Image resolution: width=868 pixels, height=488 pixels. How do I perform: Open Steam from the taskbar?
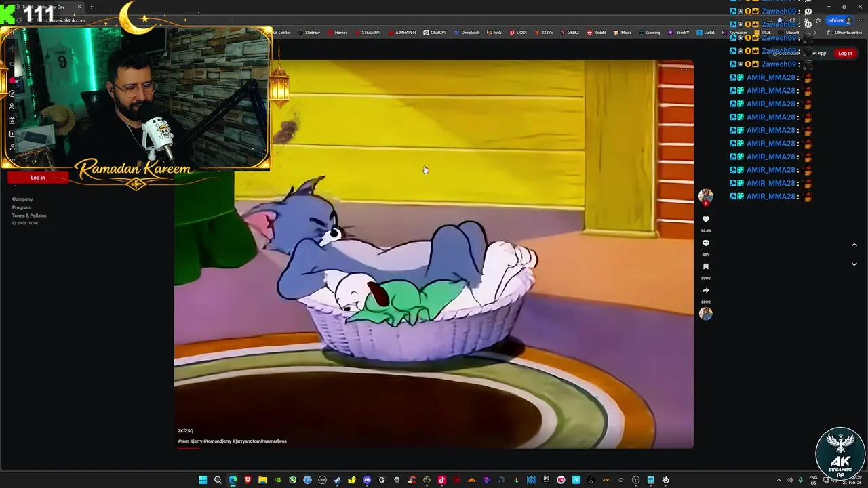pyautogui.click(x=337, y=480)
